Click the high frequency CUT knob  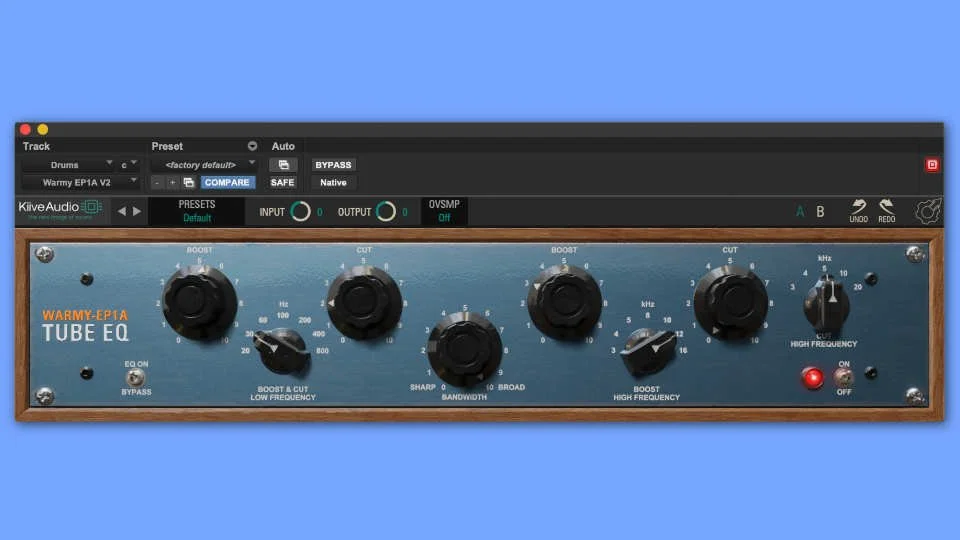pos(730,302)
